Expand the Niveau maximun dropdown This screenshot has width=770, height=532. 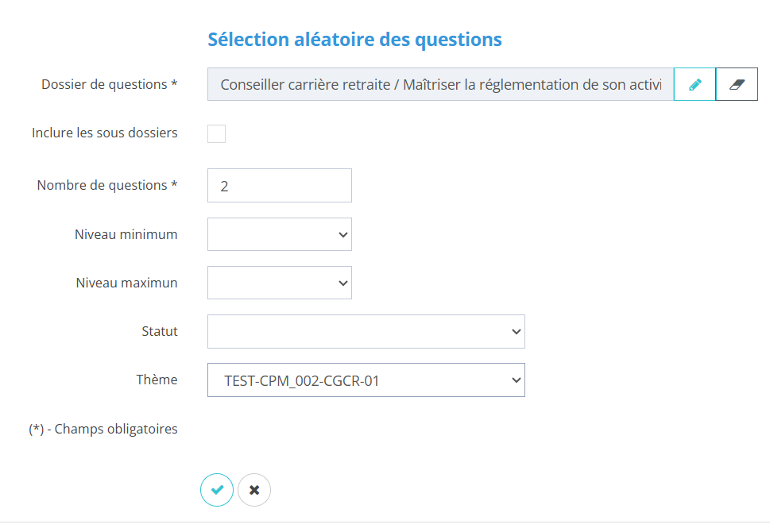coord(279,283)
